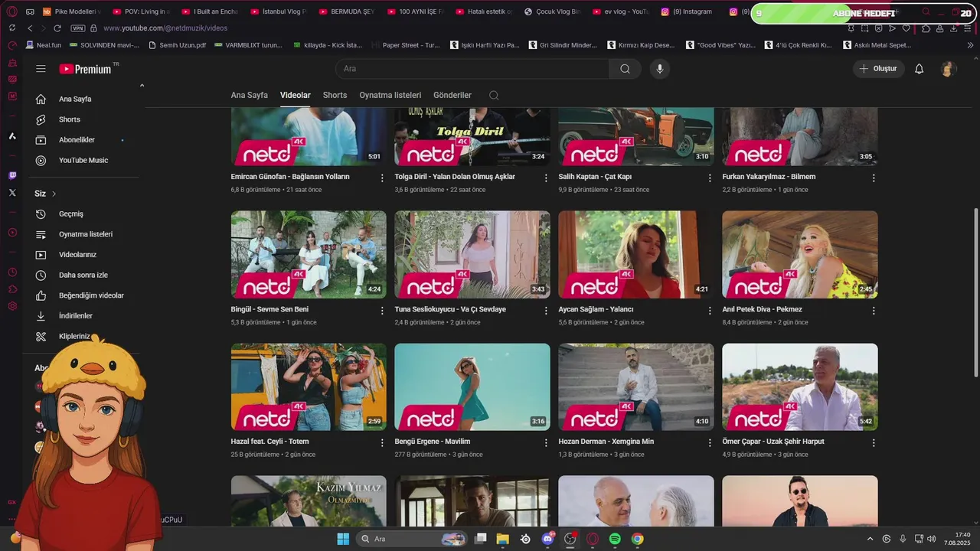Open the Windows Start menu
Screen dimensions: 980x551
pyautogui.click(x=343, y=539)
